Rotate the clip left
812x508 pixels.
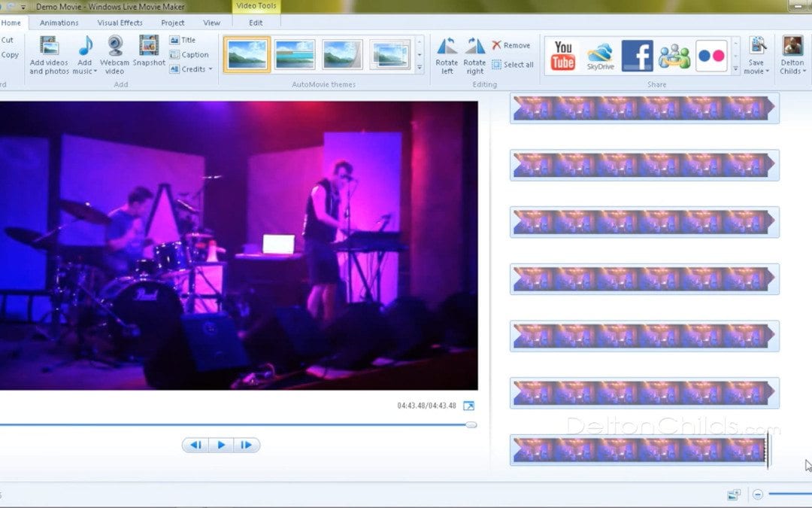447,53
